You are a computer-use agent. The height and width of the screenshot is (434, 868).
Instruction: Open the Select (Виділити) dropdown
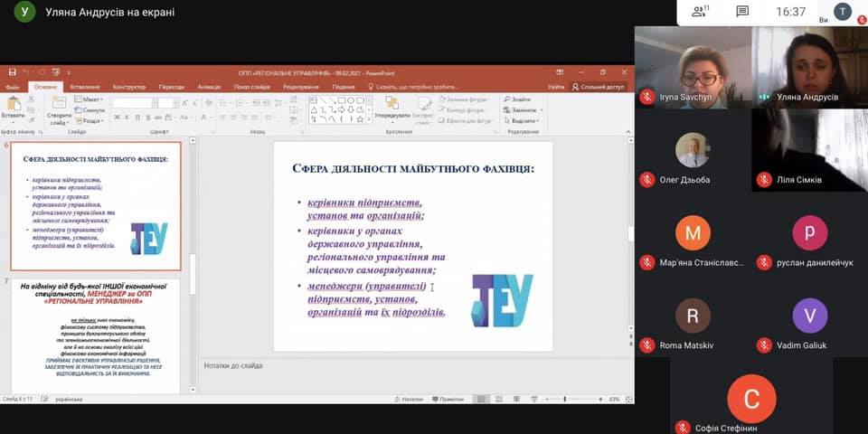click(522, 120)
